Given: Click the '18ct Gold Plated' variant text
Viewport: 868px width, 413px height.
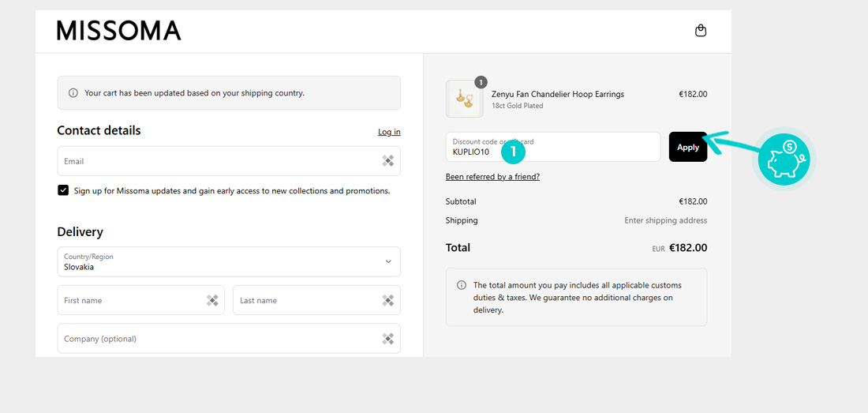Looking at the screenshot, I should (x=518, y=106).
